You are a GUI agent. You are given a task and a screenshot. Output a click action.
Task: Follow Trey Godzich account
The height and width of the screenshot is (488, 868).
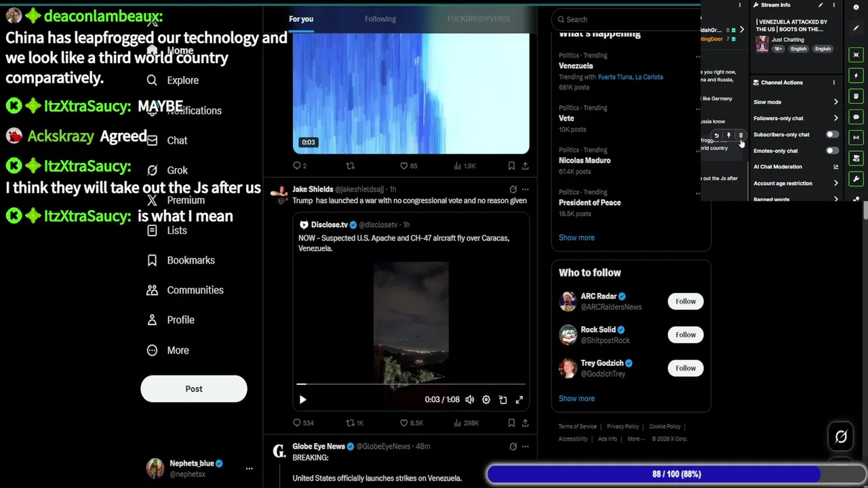pyautogui.click(x=686, y=368)
